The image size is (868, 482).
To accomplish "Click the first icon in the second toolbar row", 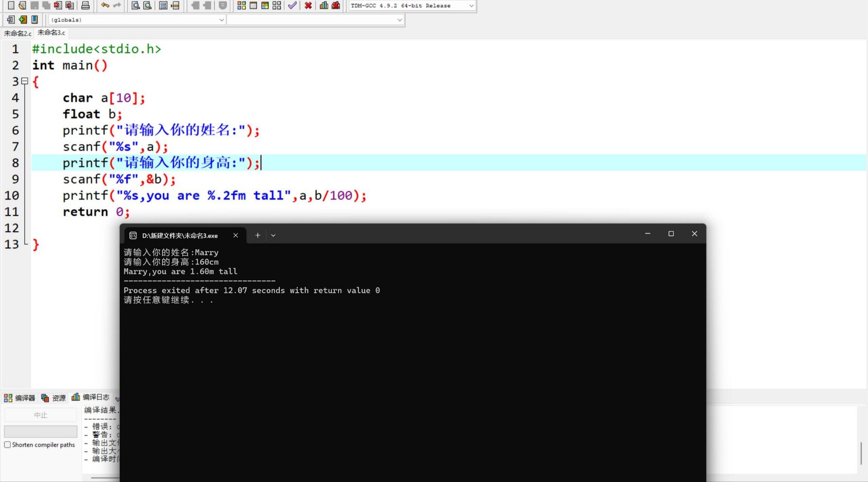I will pyautogui.click(x=11, y=19).
